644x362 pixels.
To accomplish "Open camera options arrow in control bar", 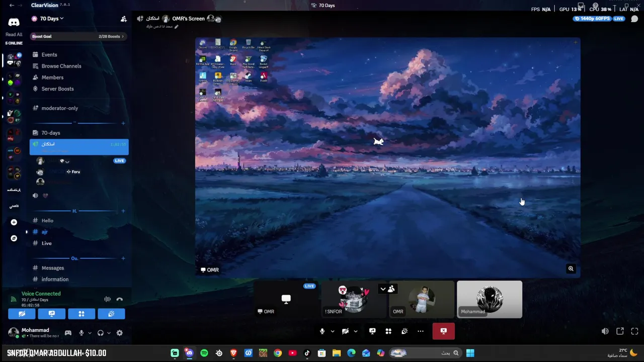I will (x=356, y=331).
